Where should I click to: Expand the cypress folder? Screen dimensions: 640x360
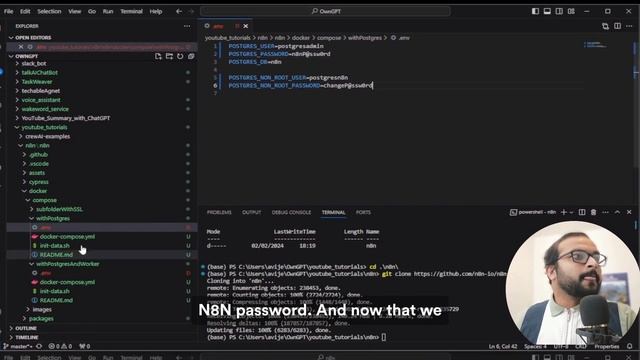click(x=39, y=182)
